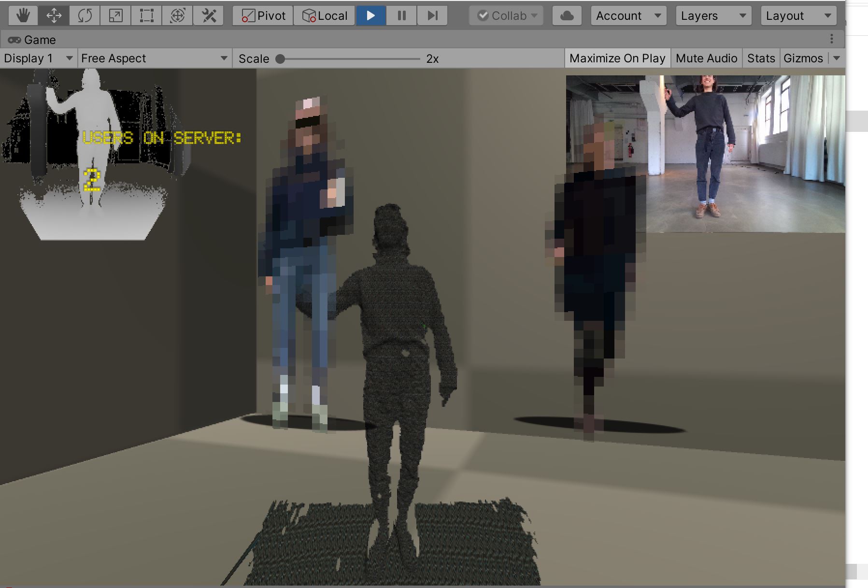Screen dimensions: 868x588
Task: Toggle Pivot handle position
Action: click(x=263, y=16)
